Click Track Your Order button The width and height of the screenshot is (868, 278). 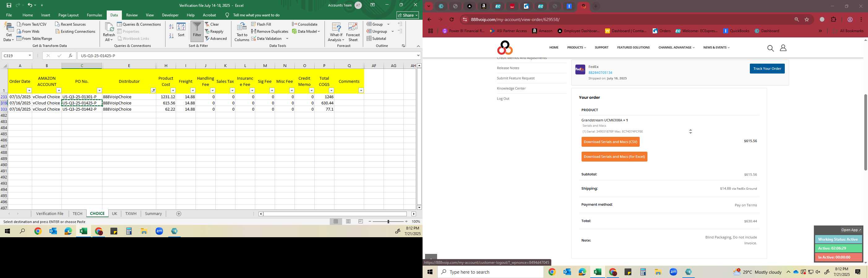tap(767, 69)
